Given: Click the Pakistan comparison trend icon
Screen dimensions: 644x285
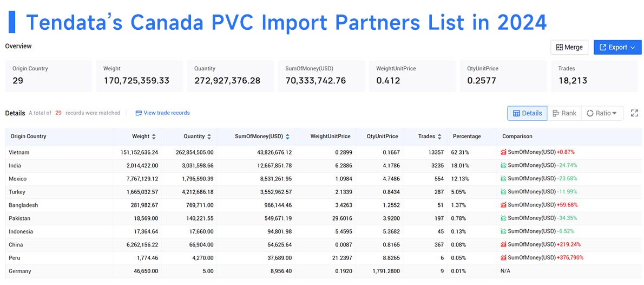Looking at the screenshot, I should [x=503, y=218].
